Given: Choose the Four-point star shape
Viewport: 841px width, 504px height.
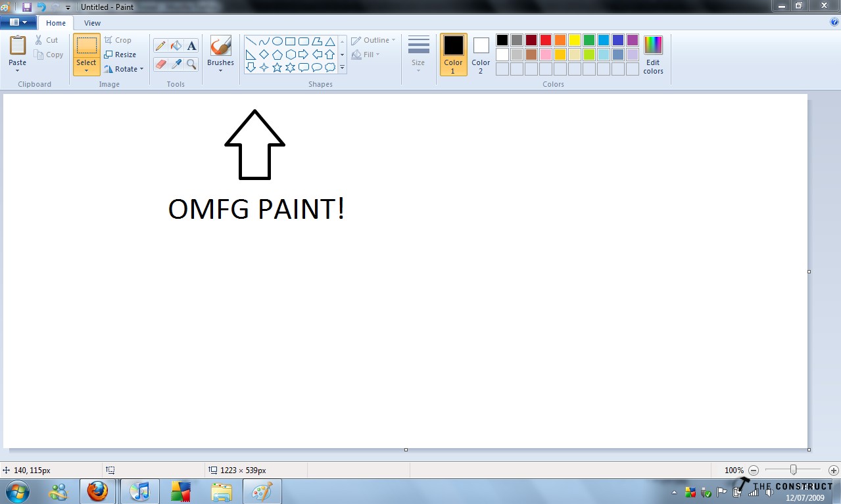Looking at the screenshot, I should 264,67.
